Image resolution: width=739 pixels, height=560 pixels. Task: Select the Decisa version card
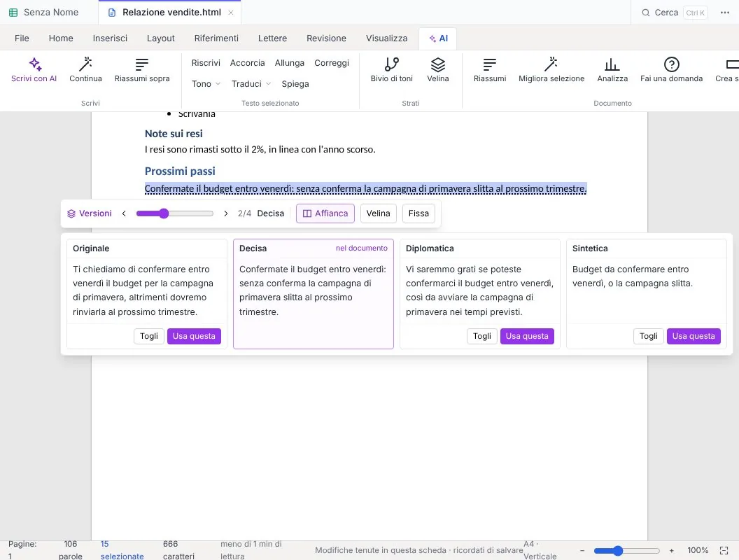(x=314, y=294)
